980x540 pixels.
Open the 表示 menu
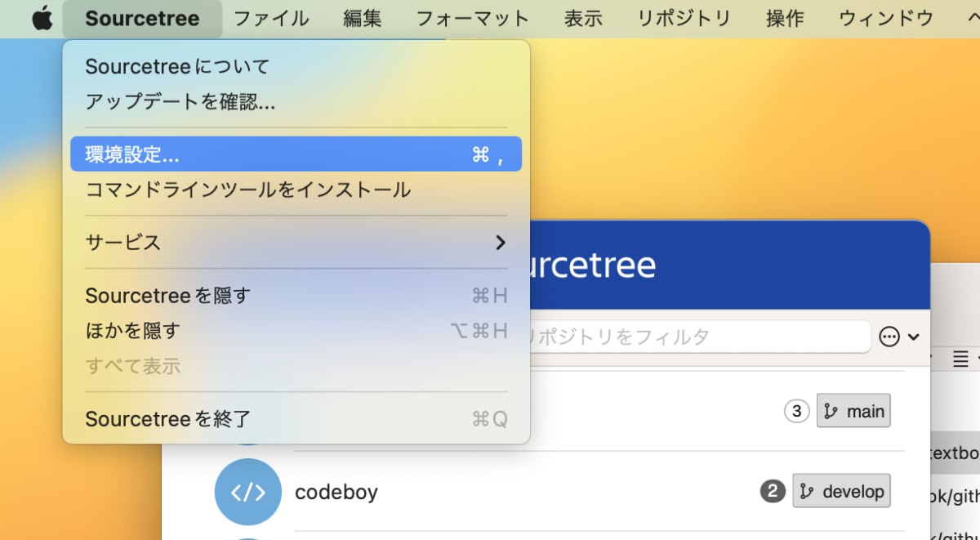(x=583, y=19)
